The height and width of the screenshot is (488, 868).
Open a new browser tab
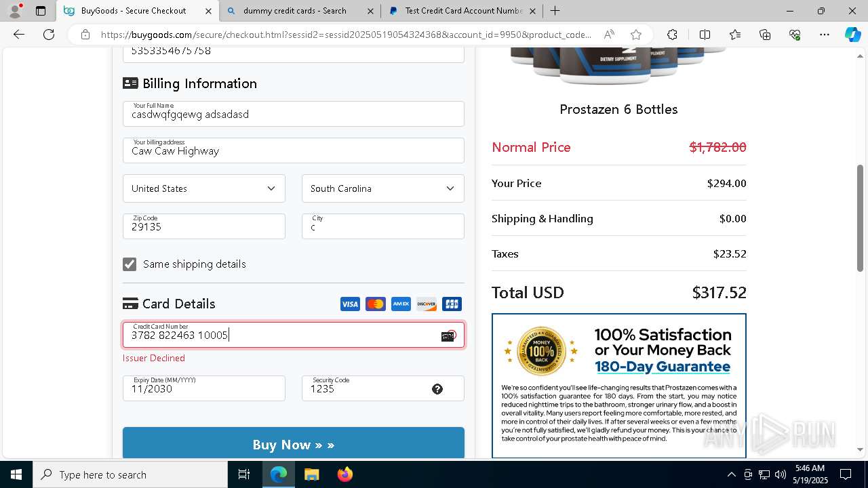point(555,11)
